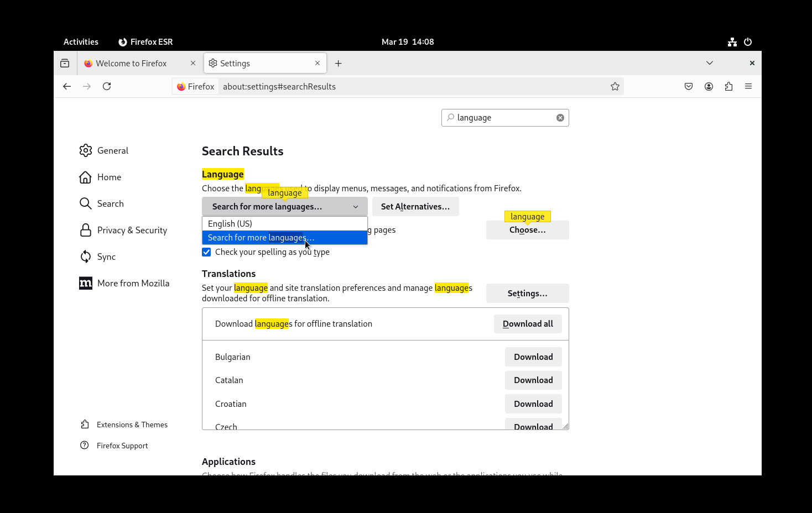Viewport: 812px width, 513px height.
Task: Open the application hamburger menu
Action: coord(748,86)
